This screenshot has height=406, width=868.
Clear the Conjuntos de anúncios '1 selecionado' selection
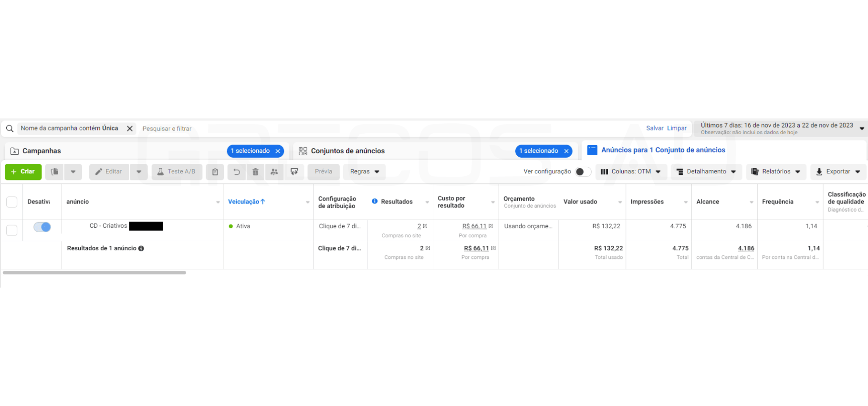(566, 151)
